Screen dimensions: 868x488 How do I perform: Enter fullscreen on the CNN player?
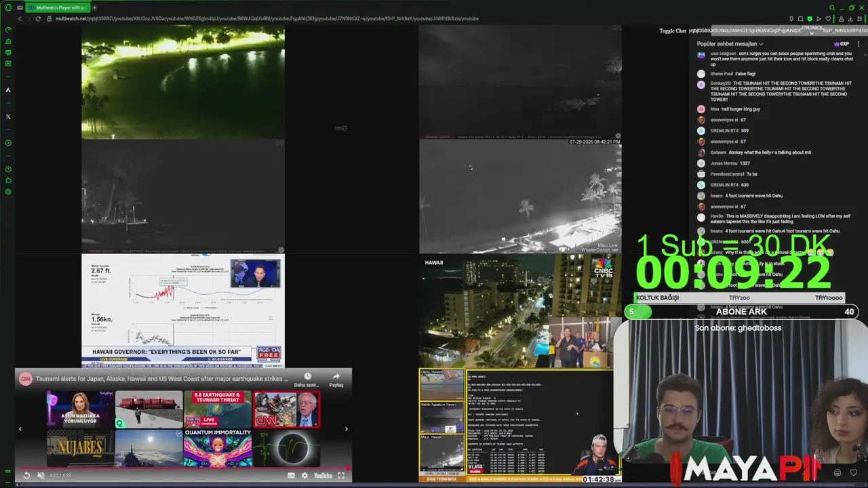pyautogui.click(x=341, y=476)
